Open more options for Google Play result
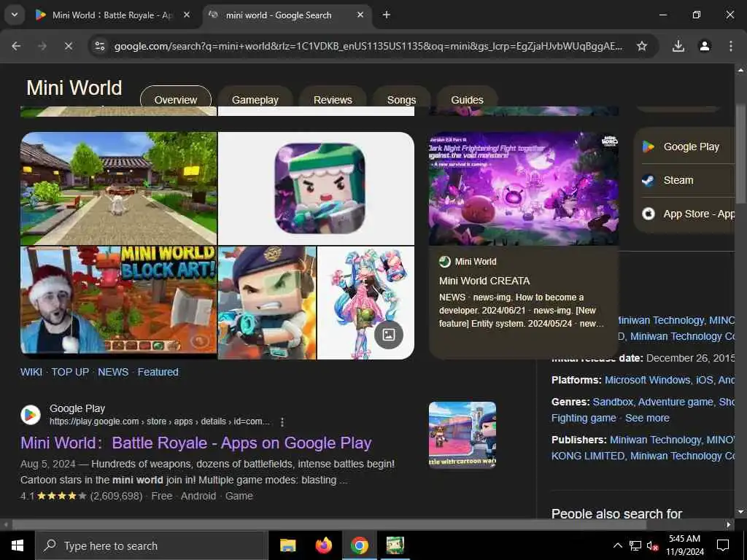The width and height of the screenshot is (747, 560). click(282, 422)
